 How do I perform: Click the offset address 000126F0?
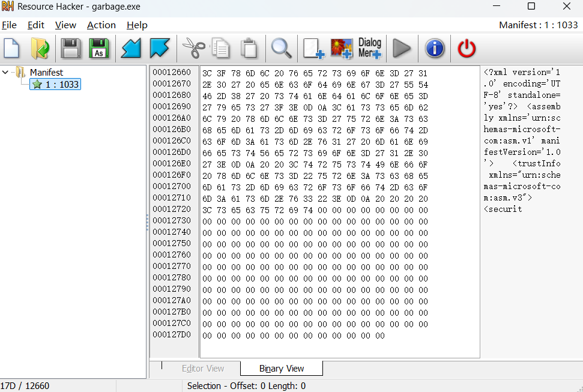[172, 175]
